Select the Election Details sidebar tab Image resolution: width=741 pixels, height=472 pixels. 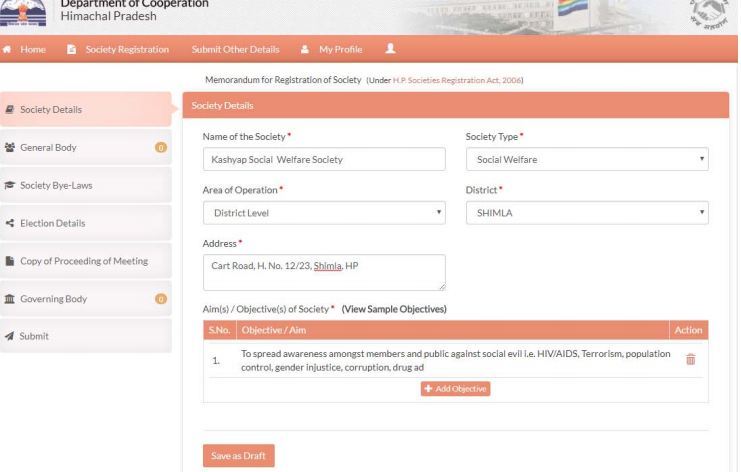point(86,223)
